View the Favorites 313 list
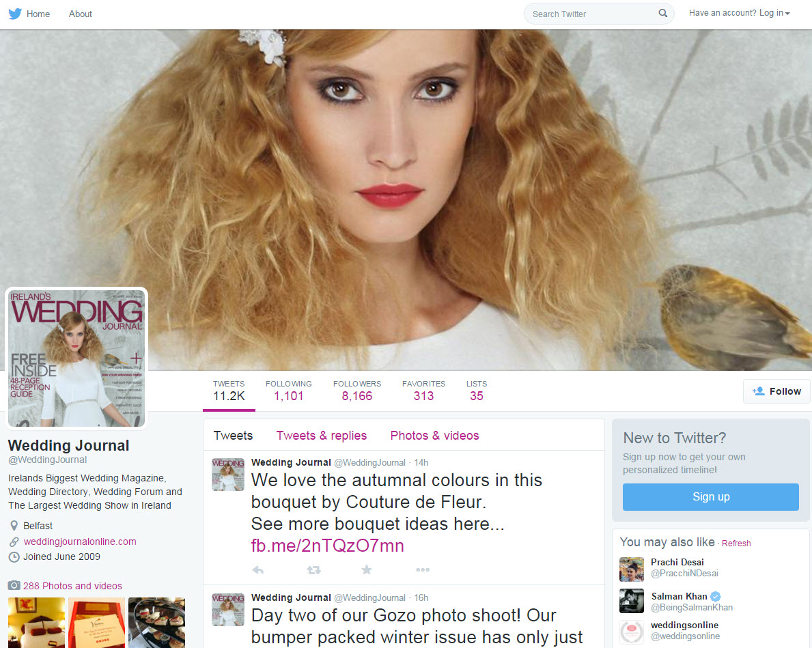The height and width of the screenshot is (648, 812). click(423, 391)
